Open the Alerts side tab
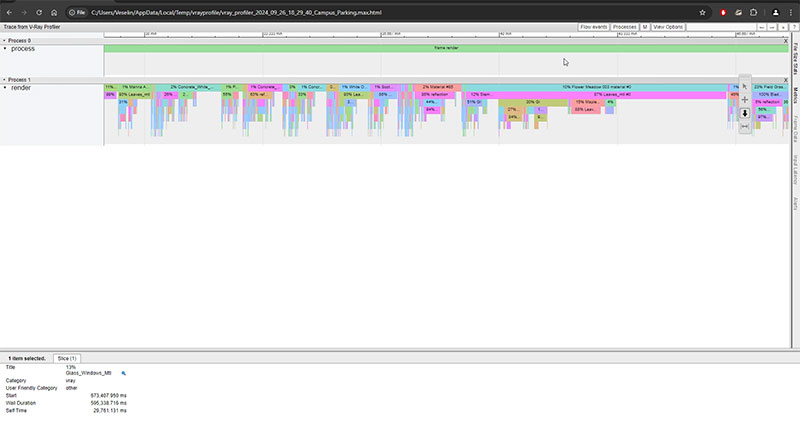Screen dimensions: 800x421 [x=795, y=204]
